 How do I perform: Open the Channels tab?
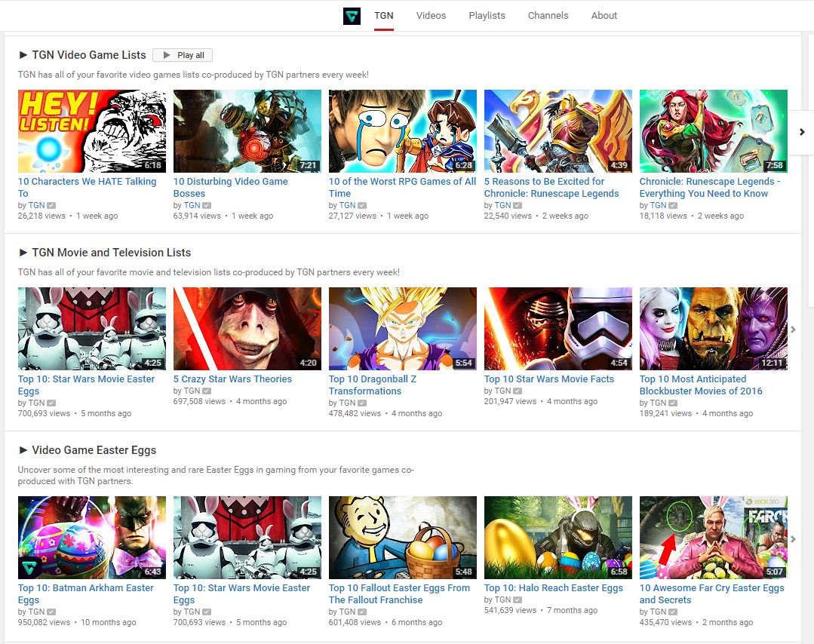tap(548, 16)
